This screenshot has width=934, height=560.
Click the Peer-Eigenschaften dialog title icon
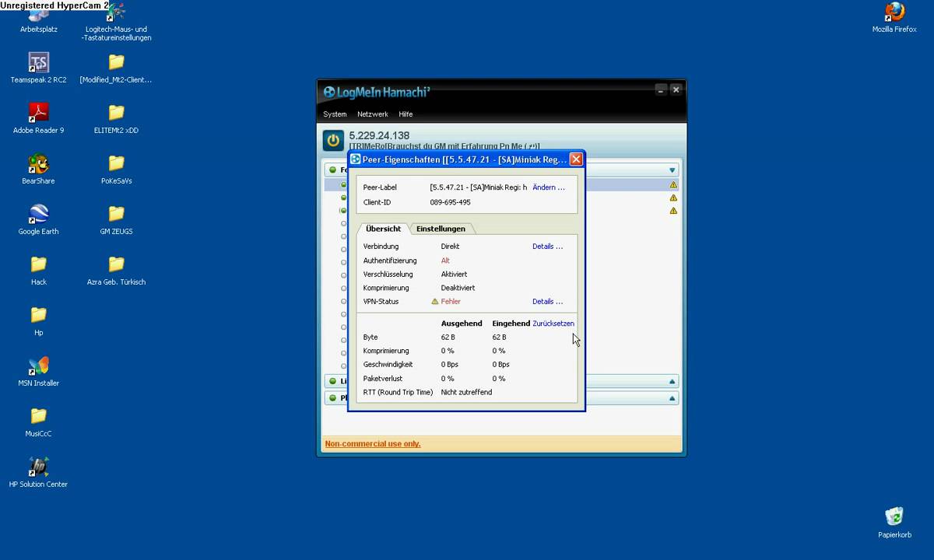(356, 159)
